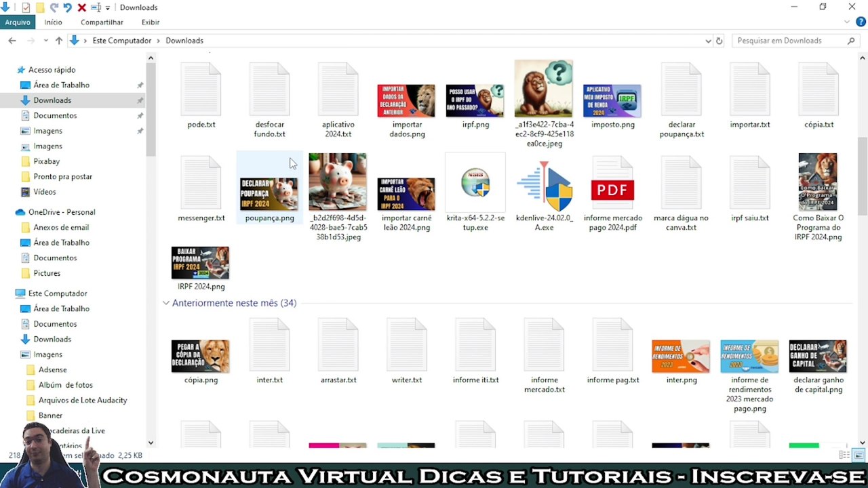Image resolution: width=868 pixels, height=488 pixels.
Task: Open the Banner folder in sidebar
Action: tap(50, 415)
